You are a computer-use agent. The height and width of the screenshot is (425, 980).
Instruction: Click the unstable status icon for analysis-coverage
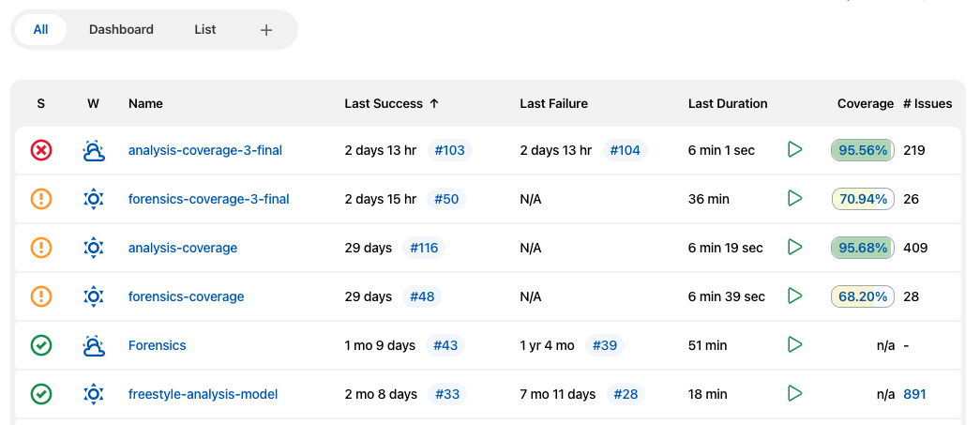41,248
